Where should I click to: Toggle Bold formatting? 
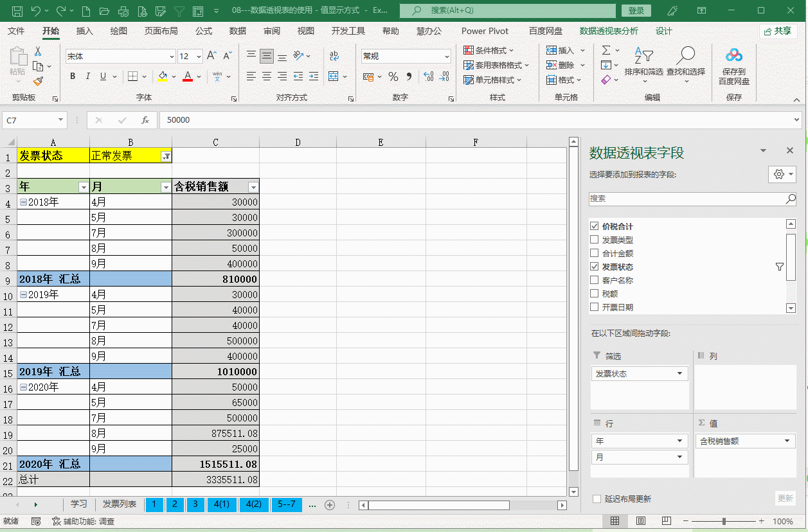pyautogui.click(x=73, y=76)
